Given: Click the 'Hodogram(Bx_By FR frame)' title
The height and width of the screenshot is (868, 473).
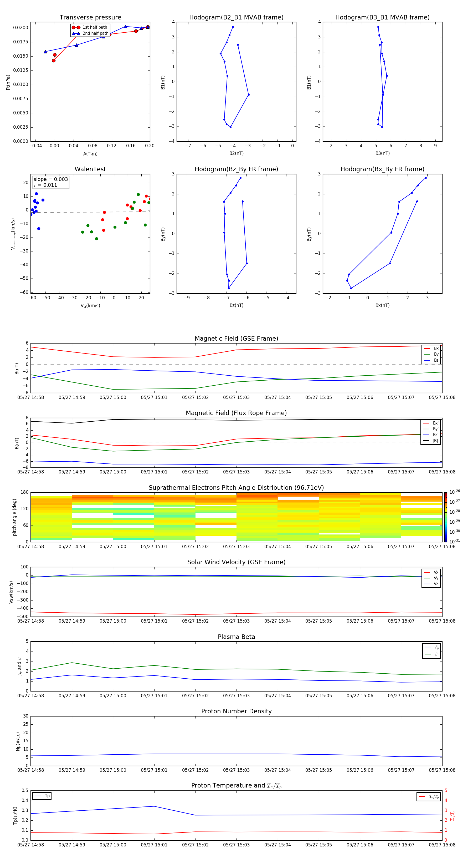Looking at the screenshot, I should (382, 169).
